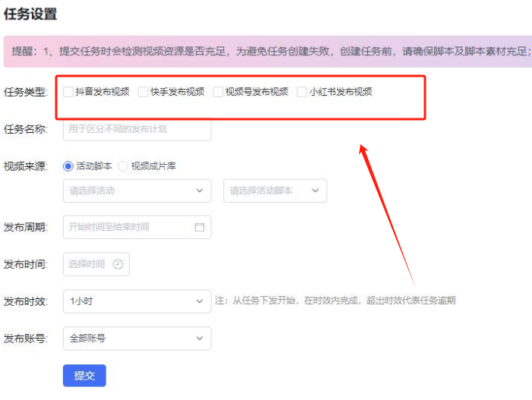The width and height of the screenshot is (532, 400).
Task: Click the 提交 button
Action: tap(84, 376)
